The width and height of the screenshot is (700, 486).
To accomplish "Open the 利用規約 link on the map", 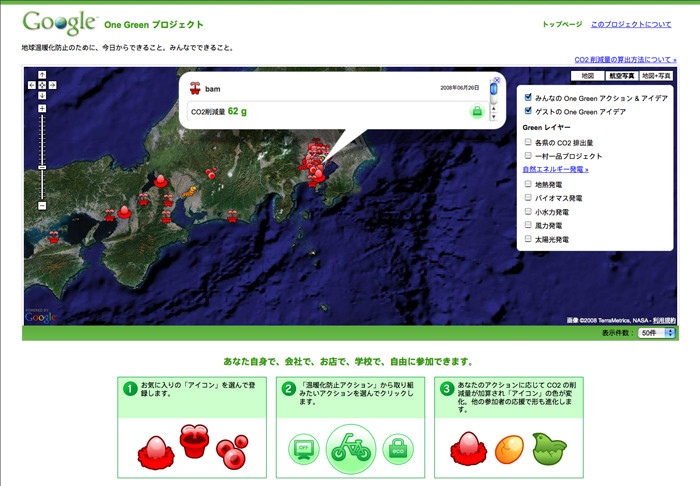I will (664, 320).
